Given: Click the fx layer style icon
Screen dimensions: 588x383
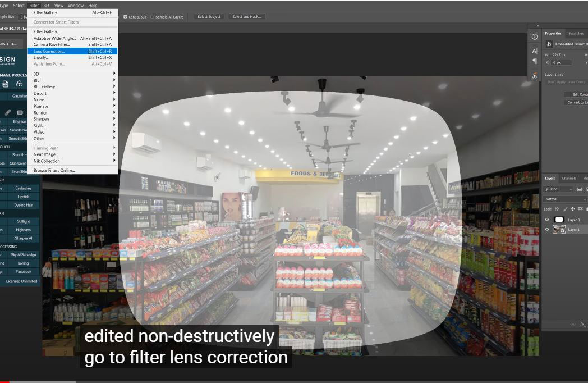Looking at the screenshot, I should pos(582,324).
